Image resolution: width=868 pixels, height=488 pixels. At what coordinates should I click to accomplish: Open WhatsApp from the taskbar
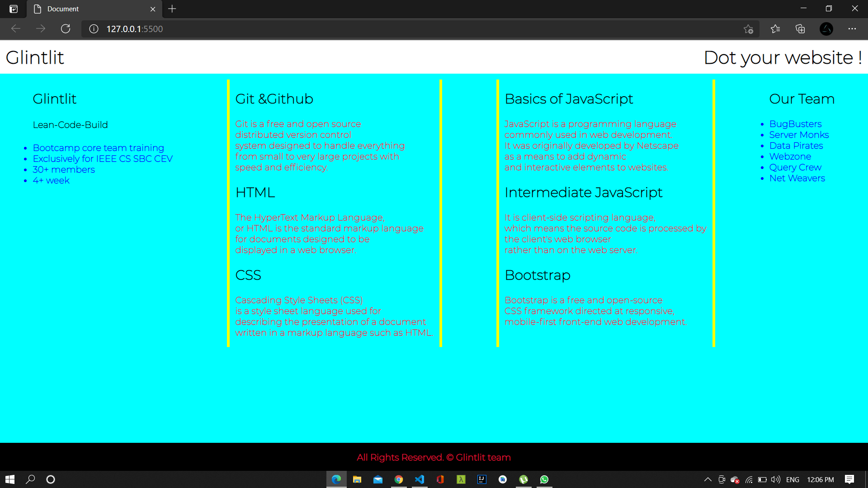pos(545,479)
